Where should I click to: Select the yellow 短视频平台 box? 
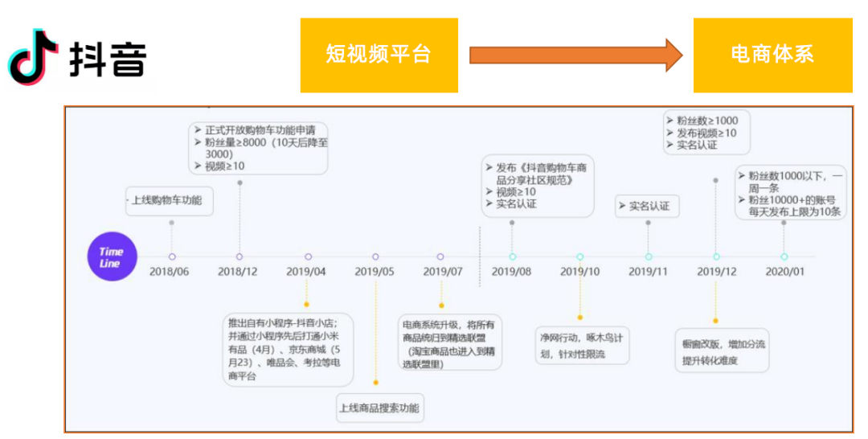pyautogui.click(x=379, y=55)
